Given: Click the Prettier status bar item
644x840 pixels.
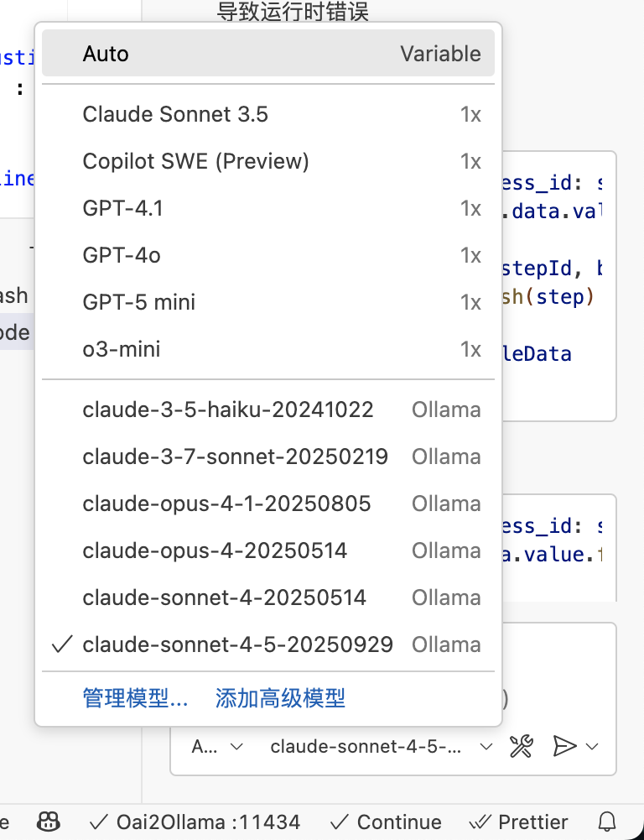Looking at the screenshot, I should pyautogui.click(x=517, y=822).
